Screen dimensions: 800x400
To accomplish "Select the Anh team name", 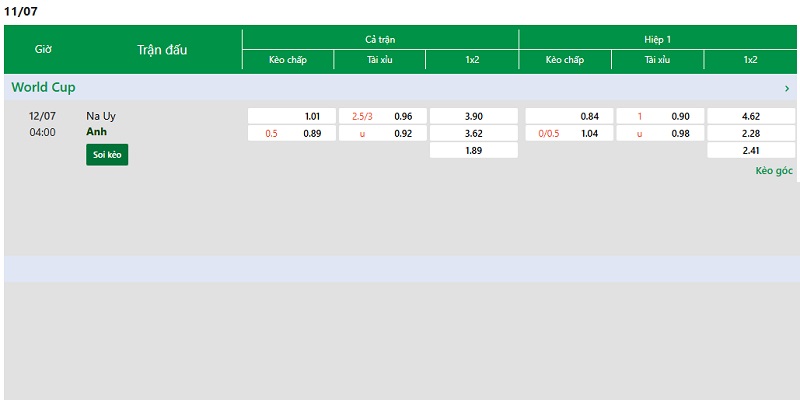I will click(x=96, y=132).
